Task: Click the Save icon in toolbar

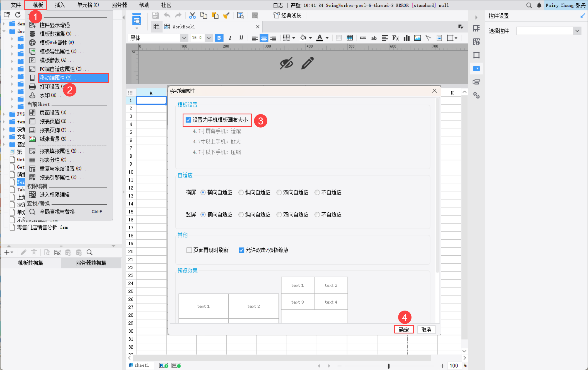Action: point(156,15)
